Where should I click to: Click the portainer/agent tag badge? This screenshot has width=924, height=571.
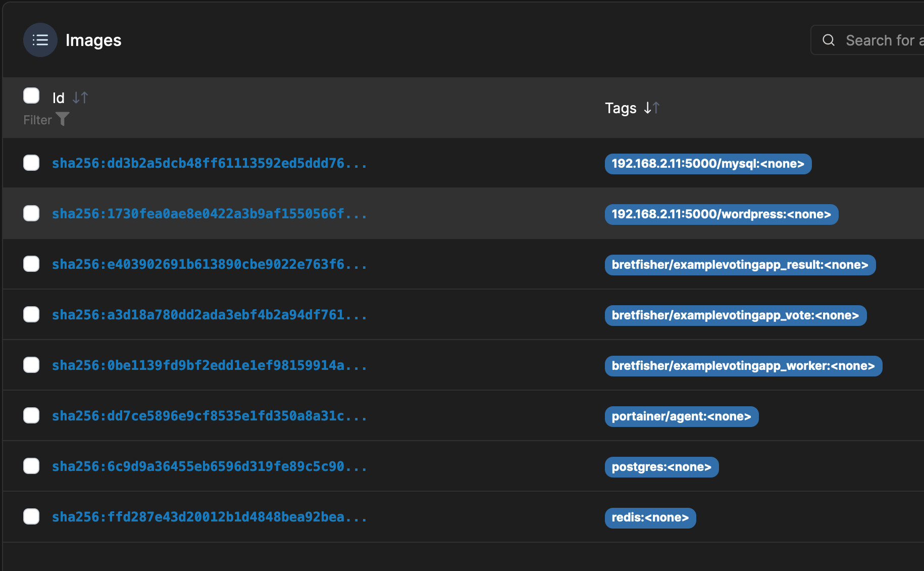[x=681, y=416]
